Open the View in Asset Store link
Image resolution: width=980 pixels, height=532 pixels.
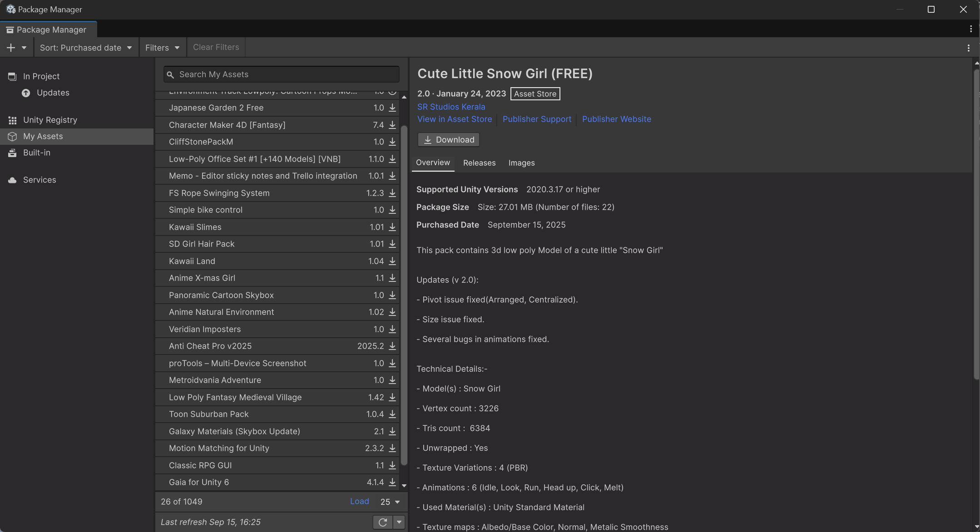(x=454, y=119)
